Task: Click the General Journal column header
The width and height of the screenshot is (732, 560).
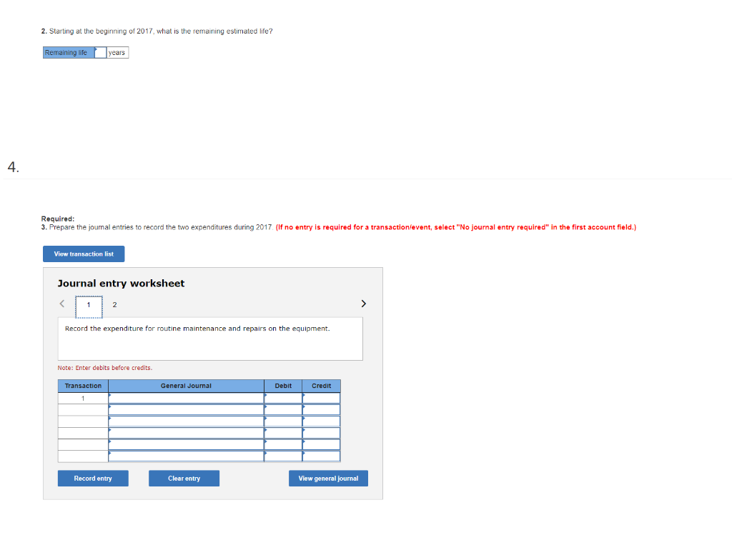Action: (x=186, y=386)
